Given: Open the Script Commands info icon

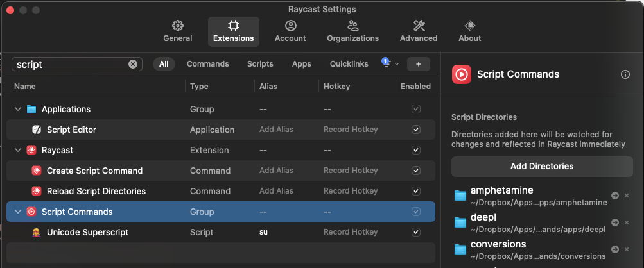Looking at the screenshot, I should [x=625, y=74].
